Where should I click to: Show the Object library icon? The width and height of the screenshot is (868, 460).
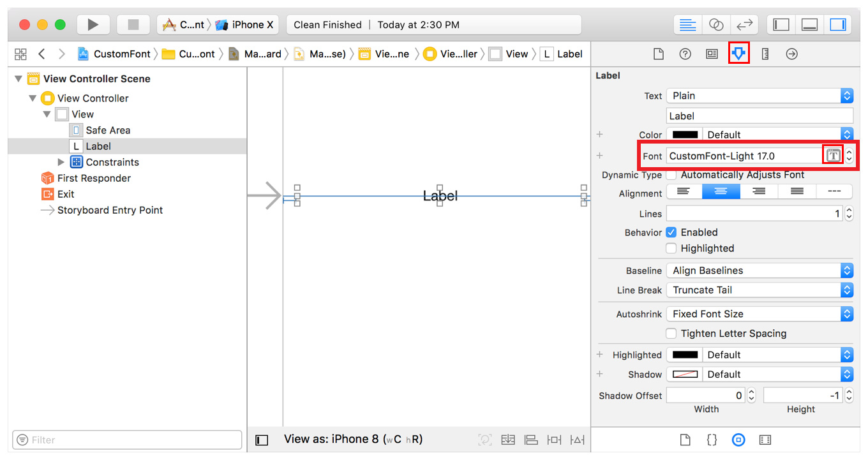pos(738,440)
